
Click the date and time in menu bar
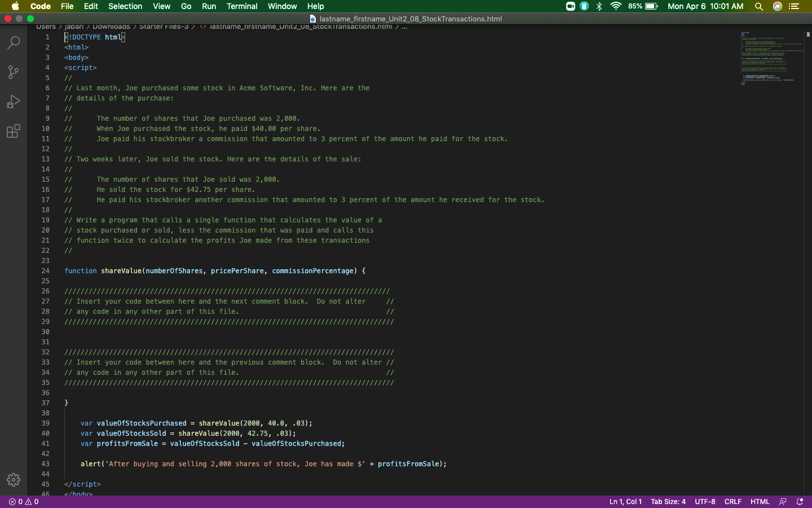705,6
